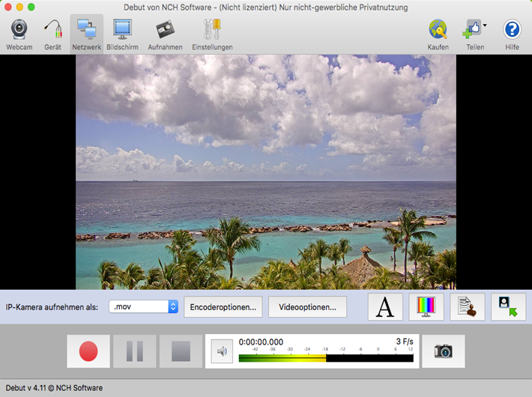Open the webcam overlay icon
The image size is (532, 397).
tap(508, 307)
